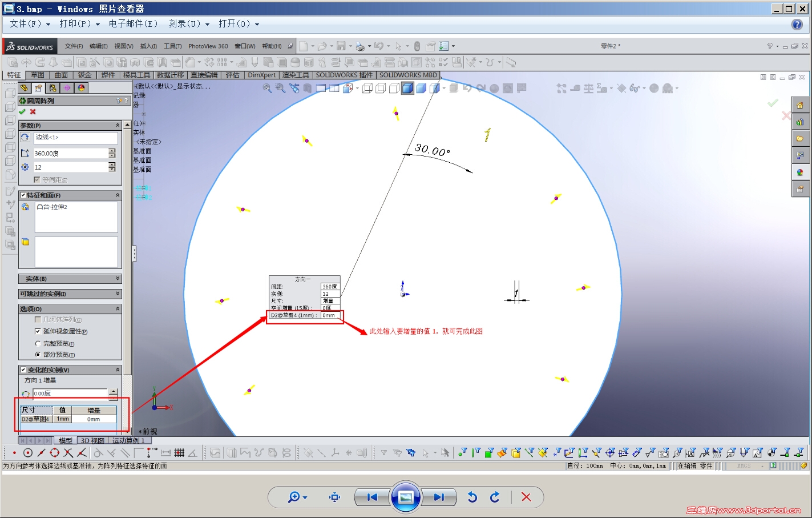Toggle the 特征和面(F) checkbox
The width and height of the screenshot is (812, 518).
[23, 195]
